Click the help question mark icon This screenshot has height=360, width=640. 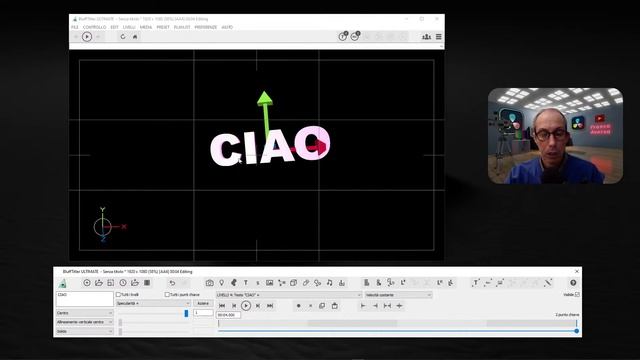[573, 282]
